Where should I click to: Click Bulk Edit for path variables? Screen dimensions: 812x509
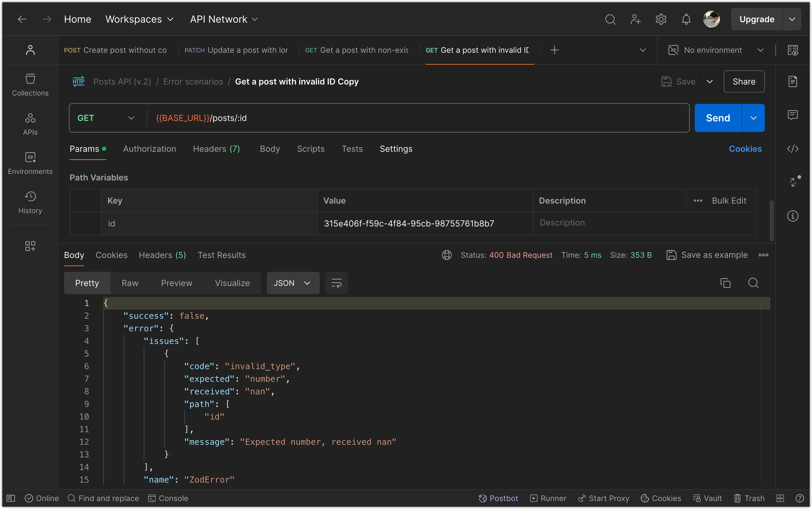click(729, 201)
